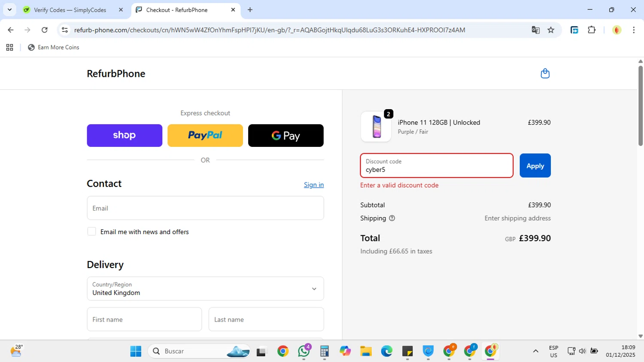Apply the discount code

(x=535, y=166)
